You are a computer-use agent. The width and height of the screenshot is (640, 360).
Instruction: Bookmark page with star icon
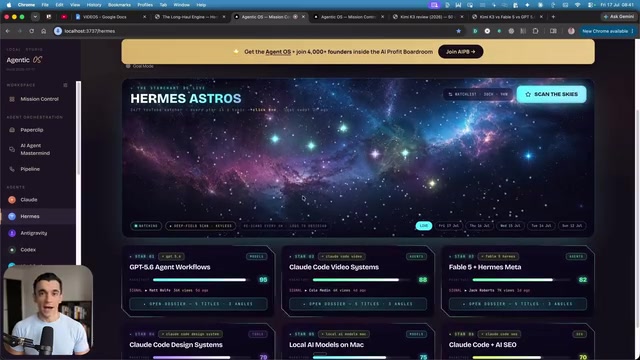pyautogui.click(x=458, y=31)
